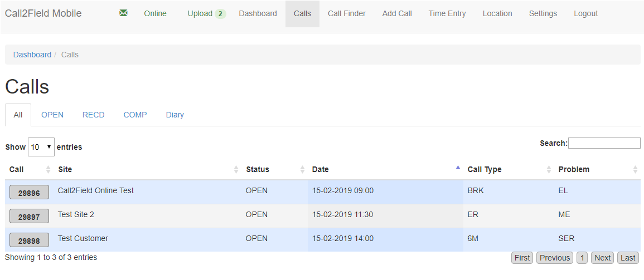Click the Dashboard breadcrumb link
644x280 pixels.
tap(32, 55)
